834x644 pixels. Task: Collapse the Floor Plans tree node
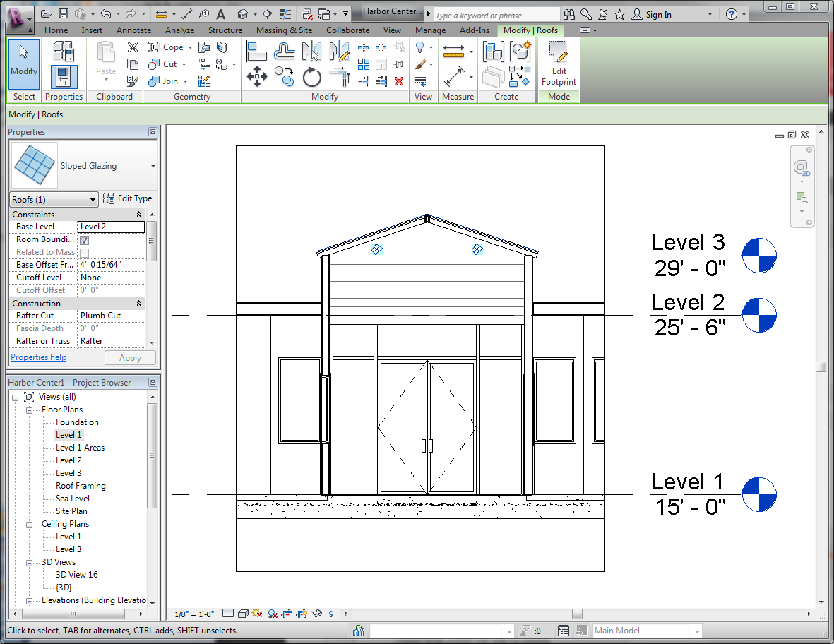30,410
